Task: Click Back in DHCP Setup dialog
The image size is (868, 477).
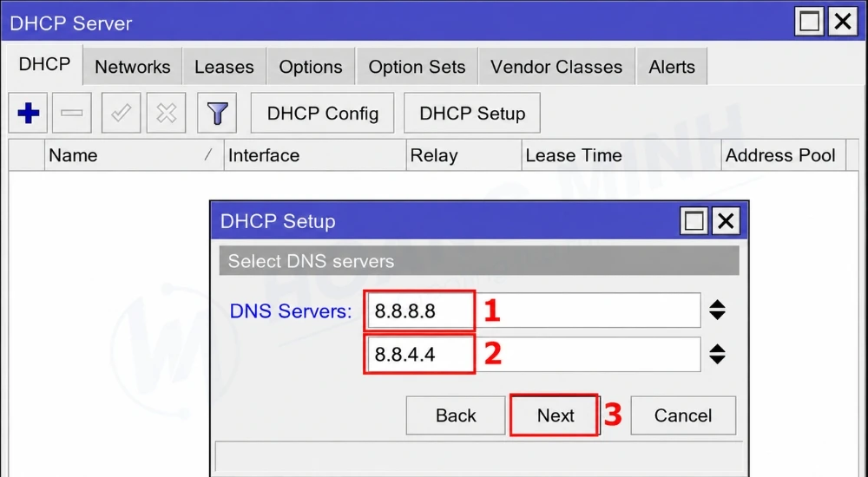Action: tap(456, 415)
